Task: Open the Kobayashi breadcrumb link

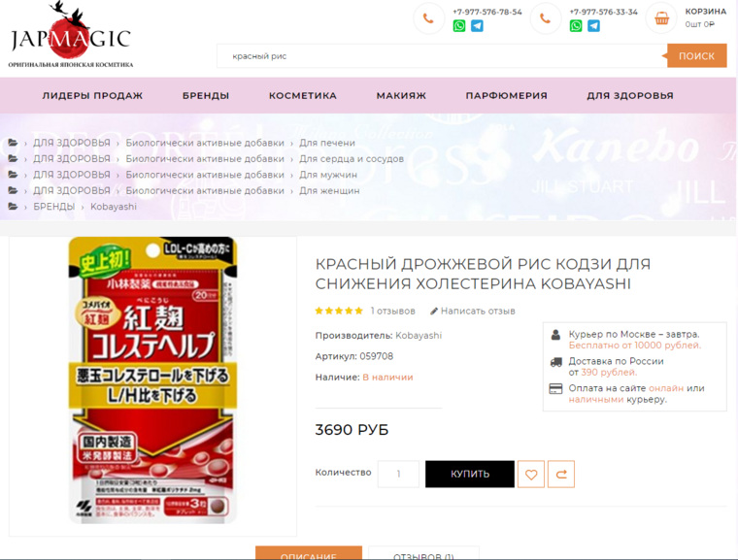Action: (114, 207)
